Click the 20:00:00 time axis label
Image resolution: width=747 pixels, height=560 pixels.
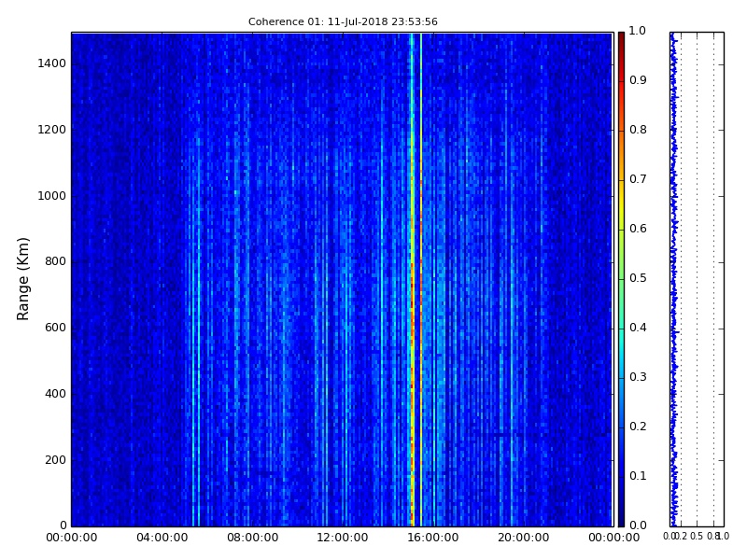(x=524, y=538)
